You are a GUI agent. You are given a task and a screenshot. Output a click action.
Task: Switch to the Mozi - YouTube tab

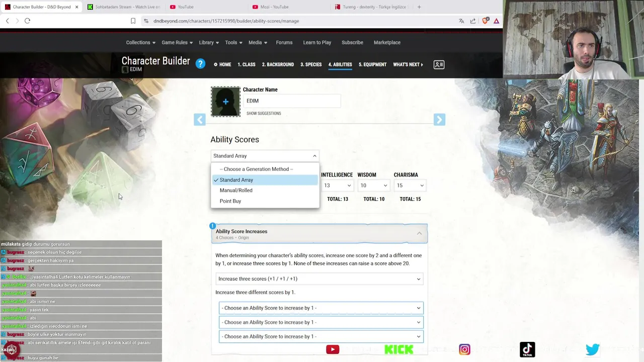288,7
